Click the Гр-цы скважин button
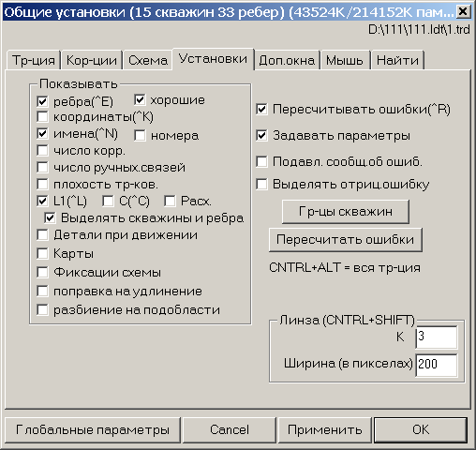This screenshot has width=476, height=450. [346, 212]
